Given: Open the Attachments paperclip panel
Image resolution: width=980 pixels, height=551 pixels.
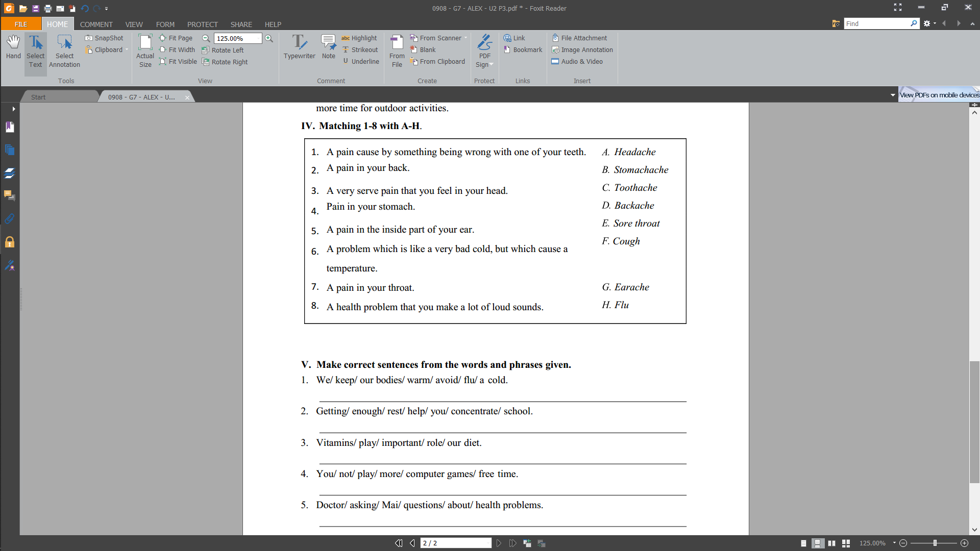Looking at the screenshot, I should (x=10, y=219).
